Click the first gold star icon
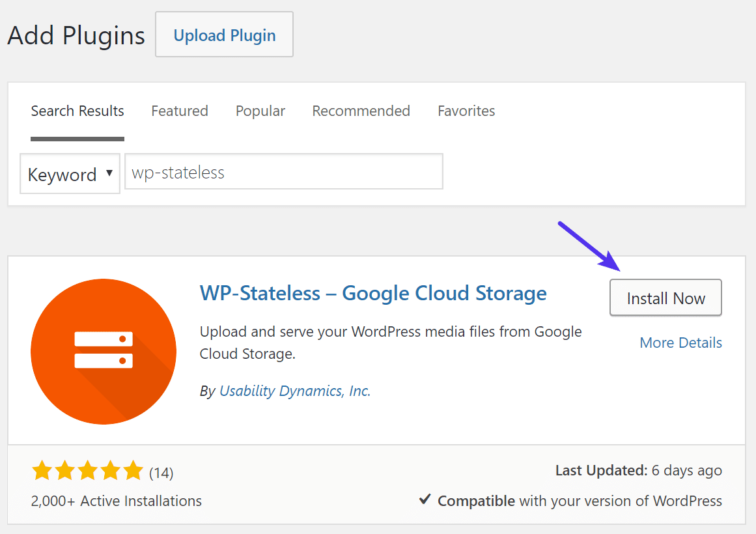This screenshot has height=534, width=756. [42, 470]
